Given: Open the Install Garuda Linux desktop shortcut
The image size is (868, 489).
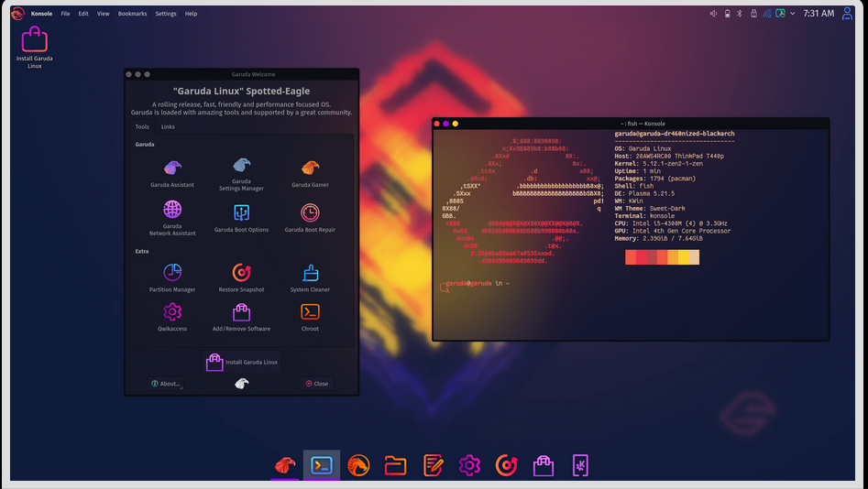Looking at the screenshot, I should click(34, 48).
